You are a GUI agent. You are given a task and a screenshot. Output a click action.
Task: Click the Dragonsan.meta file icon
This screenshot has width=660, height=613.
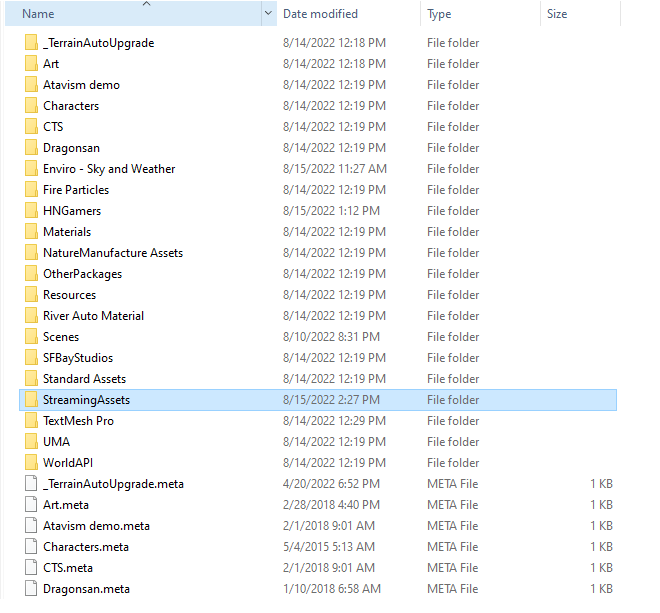coord(31,589)
